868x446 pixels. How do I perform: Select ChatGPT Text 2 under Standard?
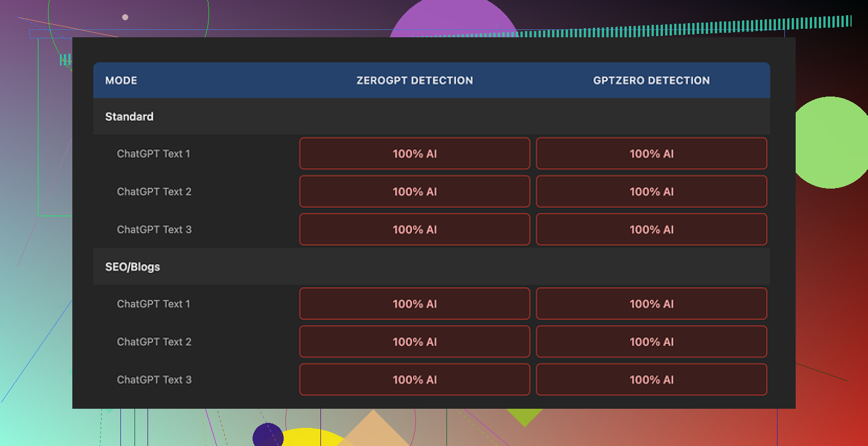point(154,191)
